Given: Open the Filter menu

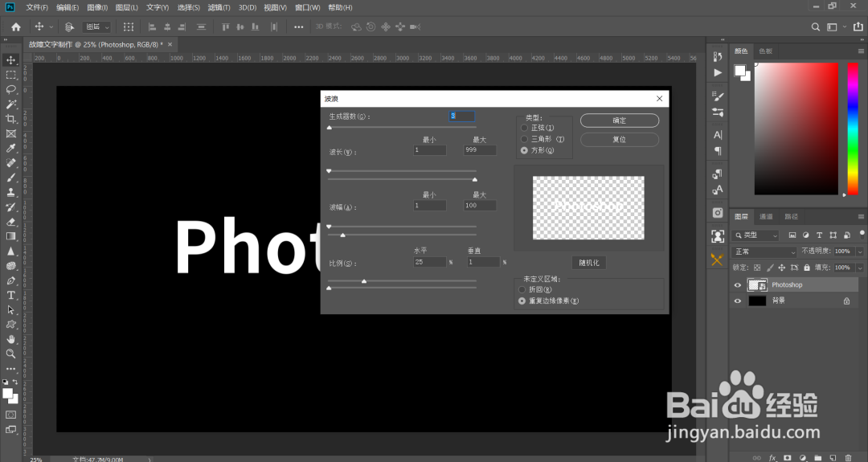Looking at the screenshot, I should [x=219, y=7].
